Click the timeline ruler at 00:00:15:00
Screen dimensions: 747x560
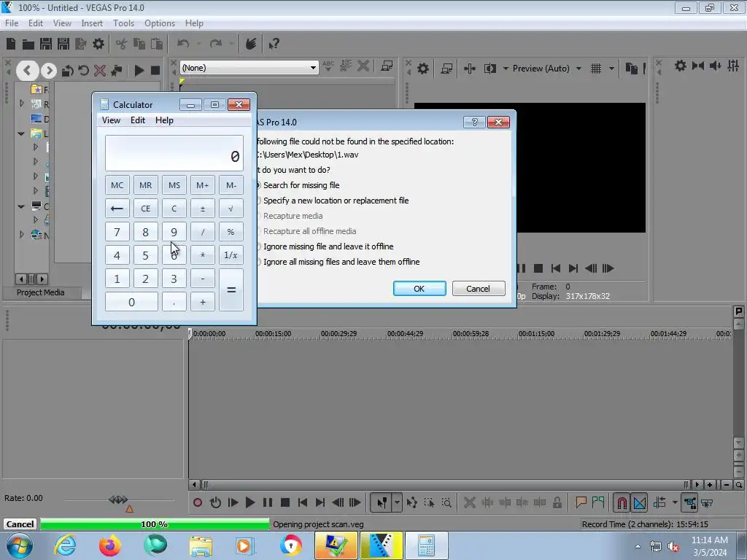[x=273, y=334]
